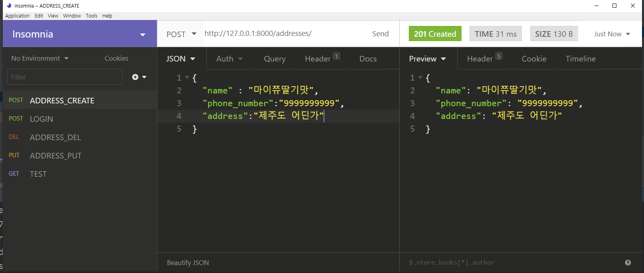Open the JSON body type dropdown
The image size is (644, 273).
[180, 59]
